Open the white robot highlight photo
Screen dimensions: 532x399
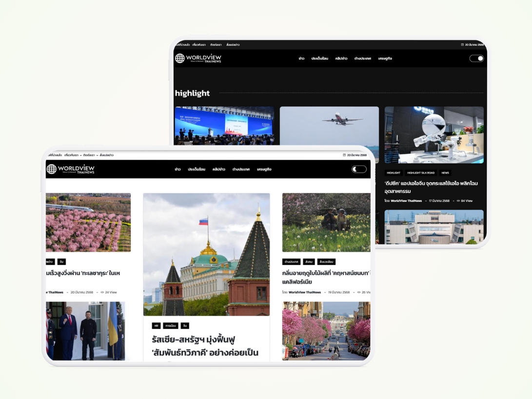pos(434,135)
